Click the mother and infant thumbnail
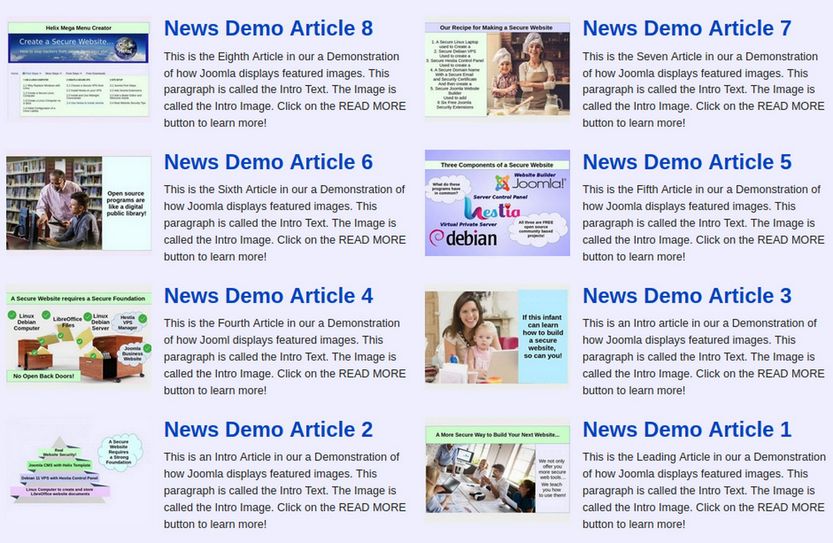Image resolution: width=833 pixels, height=543 pixels. pyautogui.click(x=496, y=337)
